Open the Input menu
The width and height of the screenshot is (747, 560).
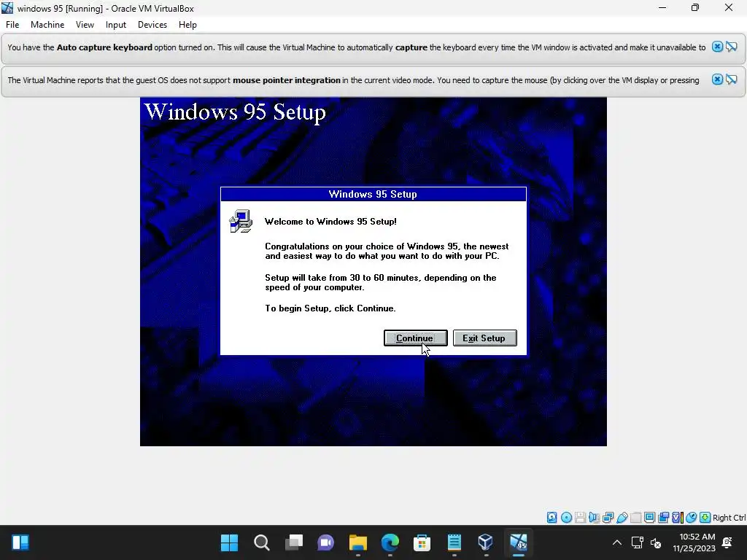pos(116,25)
